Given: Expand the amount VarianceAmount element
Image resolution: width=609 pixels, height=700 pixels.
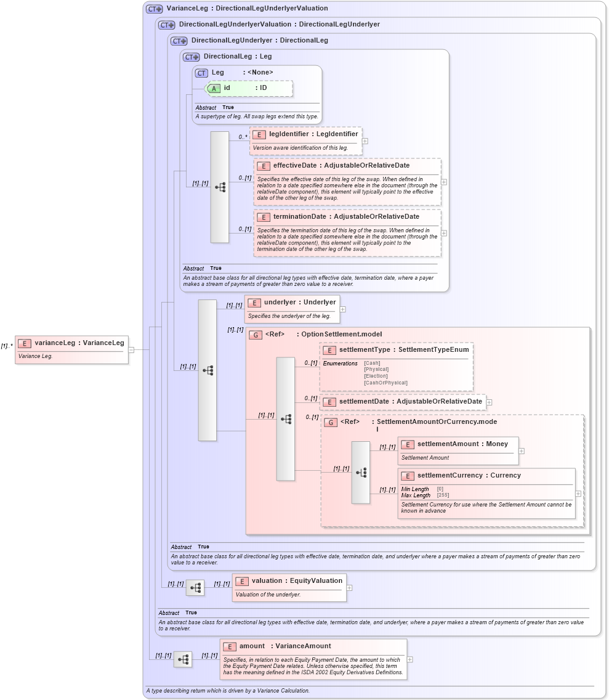Looking at the screenshot, I should pos(410,659).
